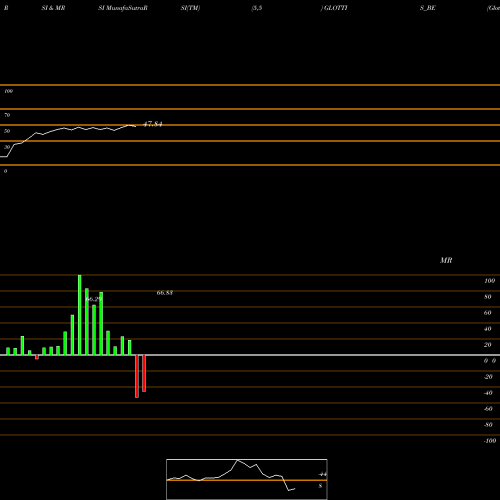Viewport: 500px width, 500px height.
Task: Click the 66.29 label over green bars
Action: coord(93,299)
